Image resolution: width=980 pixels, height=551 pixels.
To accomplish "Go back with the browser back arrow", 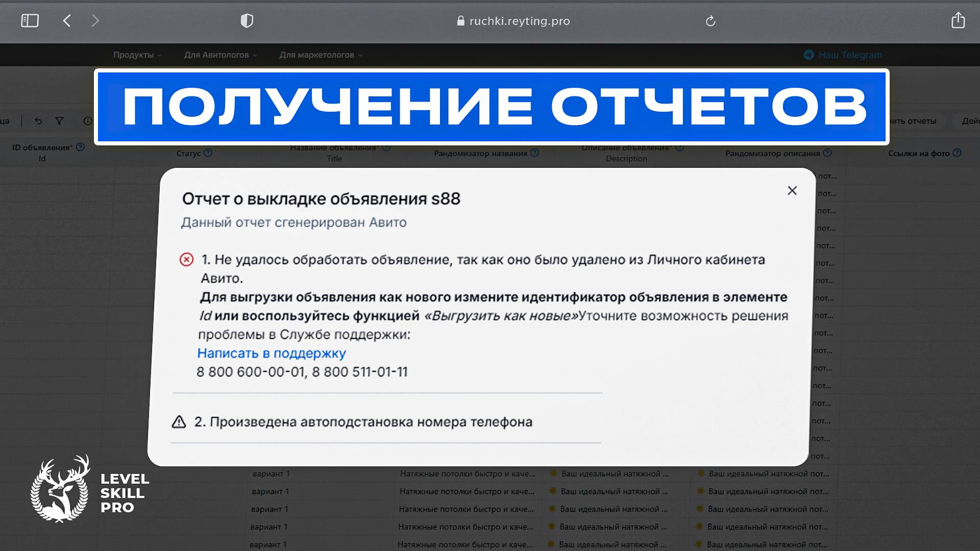I will click(67, 21).
